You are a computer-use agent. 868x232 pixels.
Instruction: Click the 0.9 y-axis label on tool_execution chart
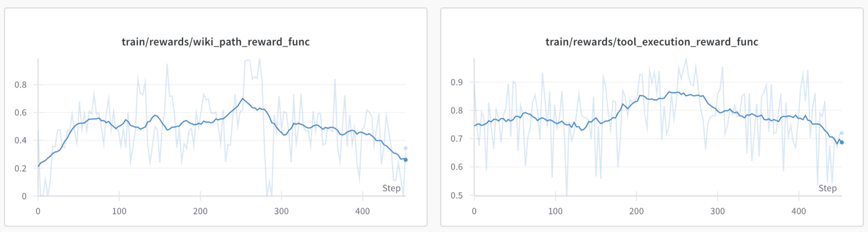(x=456, y=82)
